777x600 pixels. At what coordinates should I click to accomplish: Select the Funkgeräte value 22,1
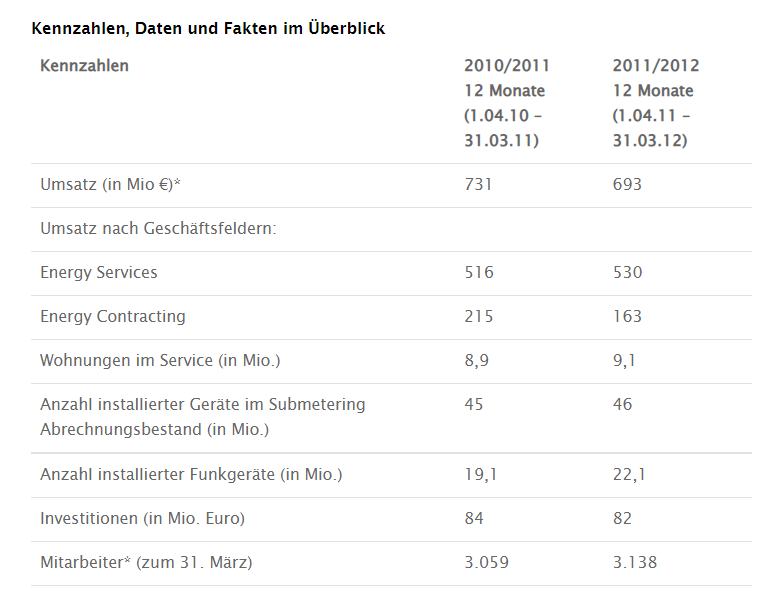pyautogui.click(x=629, y=475)
